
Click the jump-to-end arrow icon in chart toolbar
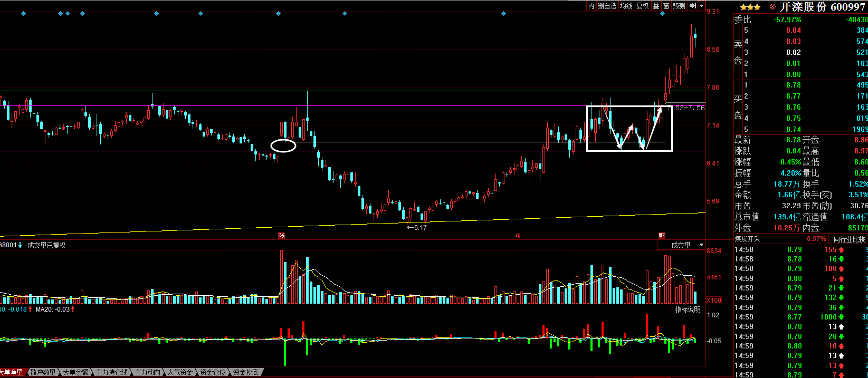(x=693, y=6)
